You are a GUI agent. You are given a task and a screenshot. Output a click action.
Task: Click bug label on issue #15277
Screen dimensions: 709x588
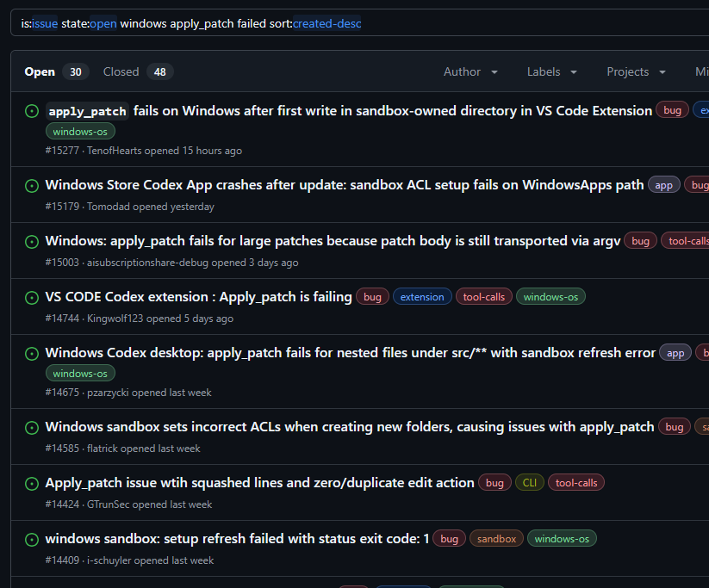pyautogui.click(x=672, y=110)
